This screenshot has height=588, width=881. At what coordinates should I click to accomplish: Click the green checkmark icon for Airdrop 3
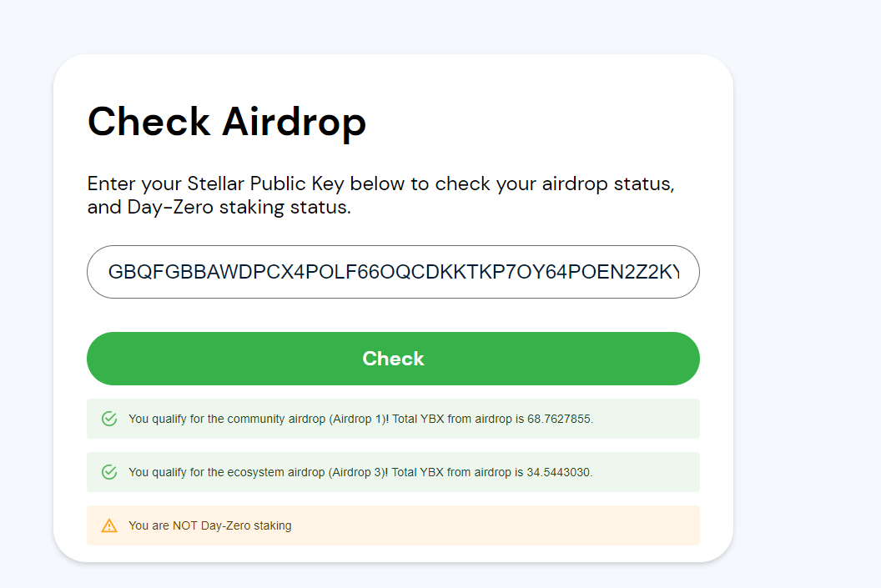click(x=109, y=472)
